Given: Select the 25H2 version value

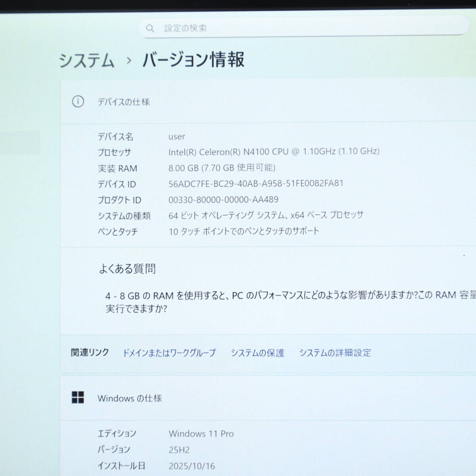Looking at the screenshot, I should [x=179, y=450].
